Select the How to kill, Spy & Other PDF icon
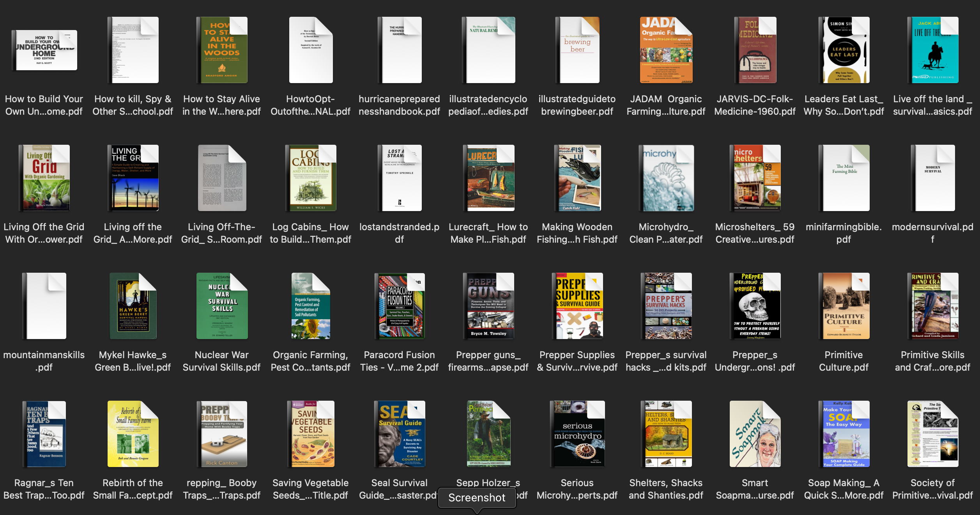This screenshot has width=980, height=515. pos(133,50)
